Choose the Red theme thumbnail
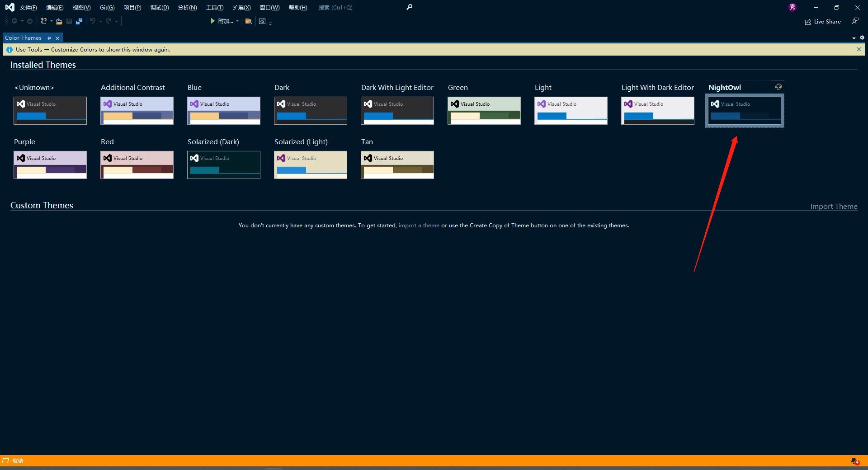The height and width of the screenshot is (470, 868). pos(137,165)
